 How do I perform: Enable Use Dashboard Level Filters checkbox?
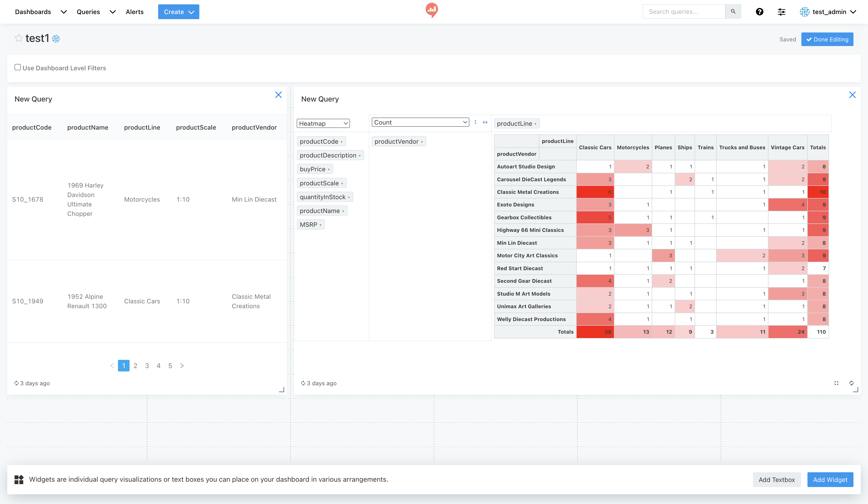[x=18, y=67]
